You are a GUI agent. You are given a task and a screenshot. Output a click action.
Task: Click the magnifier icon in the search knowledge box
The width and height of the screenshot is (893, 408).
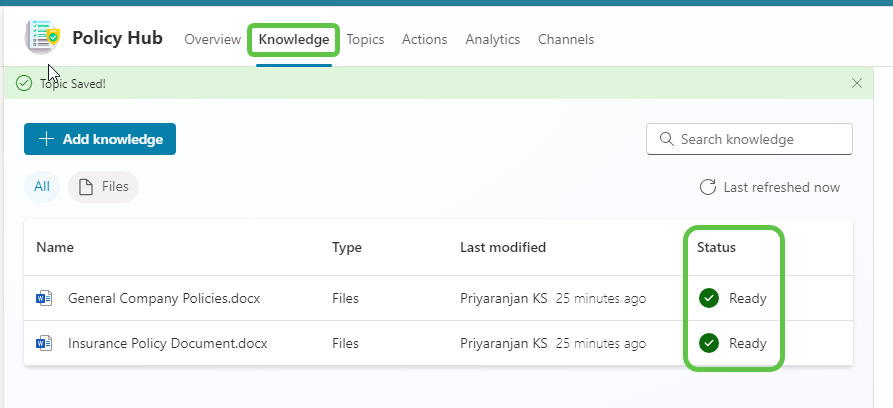click(x=665, y=140)
